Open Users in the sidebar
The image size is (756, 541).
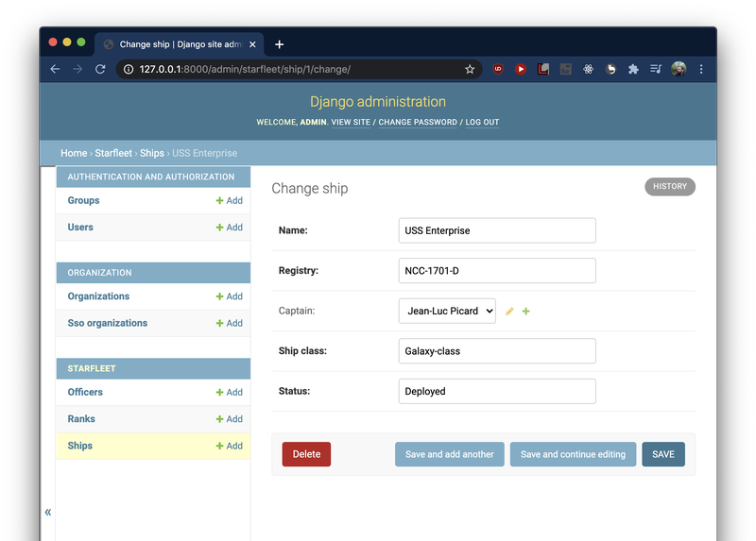(x=80, y=228)
